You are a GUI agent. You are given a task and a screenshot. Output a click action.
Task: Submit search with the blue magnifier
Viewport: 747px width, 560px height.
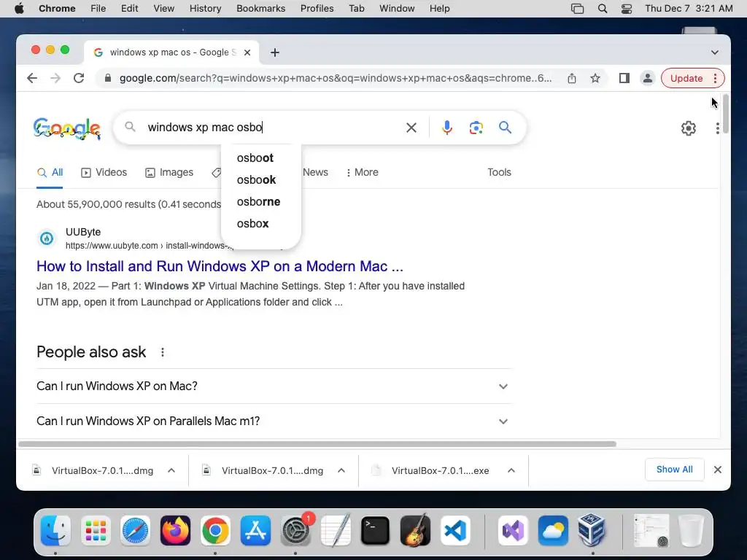(505, 127)
